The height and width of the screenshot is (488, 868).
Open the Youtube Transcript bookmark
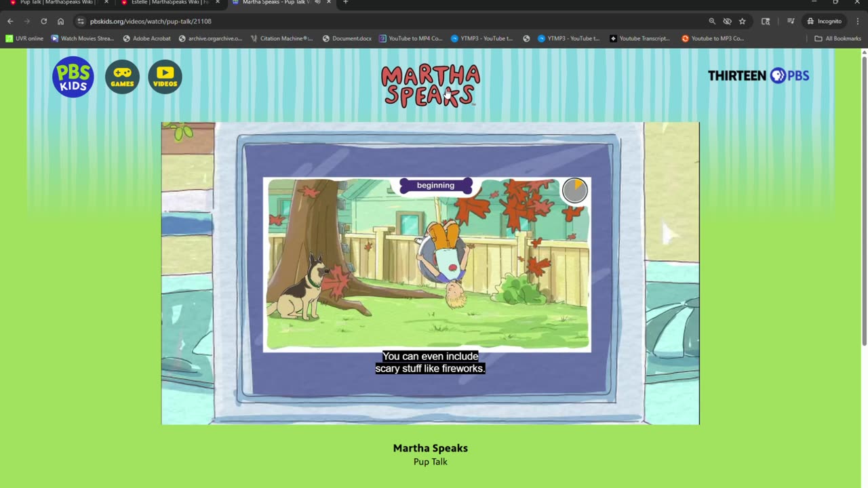click(639, 39)
